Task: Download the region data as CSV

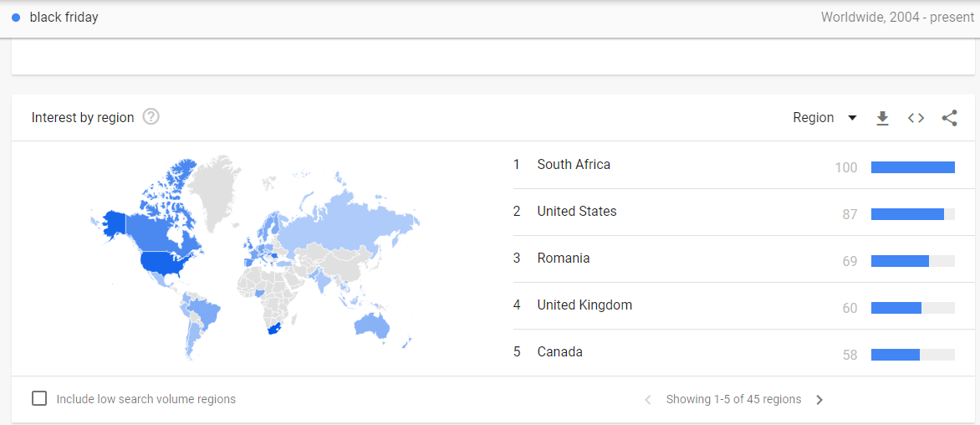Action: pos(882,118)
